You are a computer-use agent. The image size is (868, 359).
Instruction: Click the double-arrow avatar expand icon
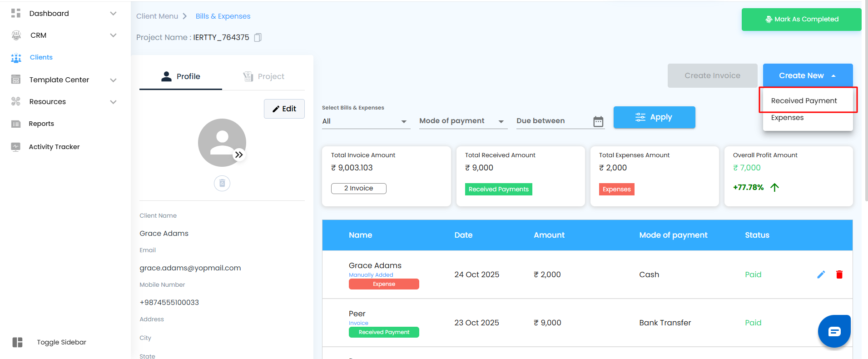point(239,155)
